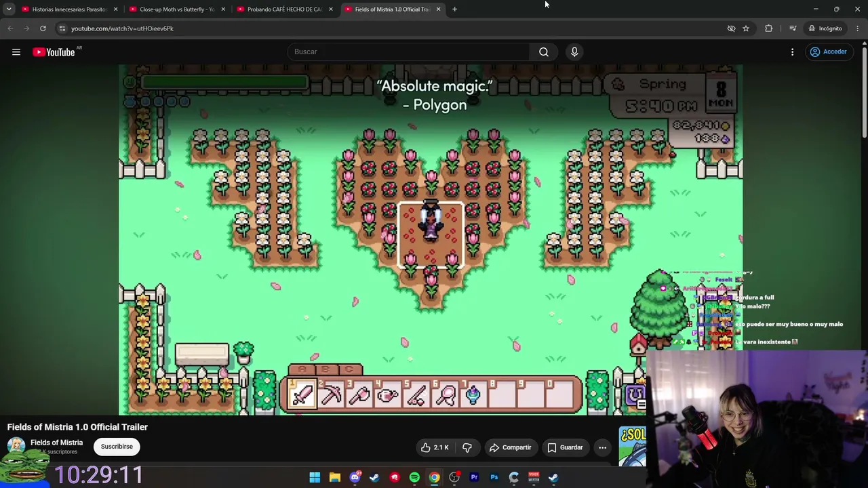This screenshot has width=868, height=488.
Task: Open the Fields of Mistria channel avatar
Action: tap(16, 446)
